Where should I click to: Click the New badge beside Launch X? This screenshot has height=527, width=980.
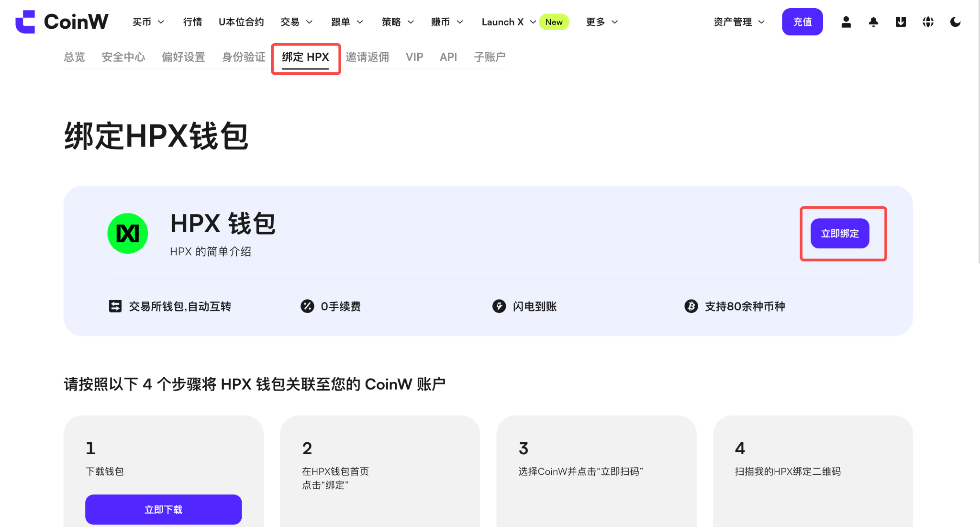coord(554,22)
